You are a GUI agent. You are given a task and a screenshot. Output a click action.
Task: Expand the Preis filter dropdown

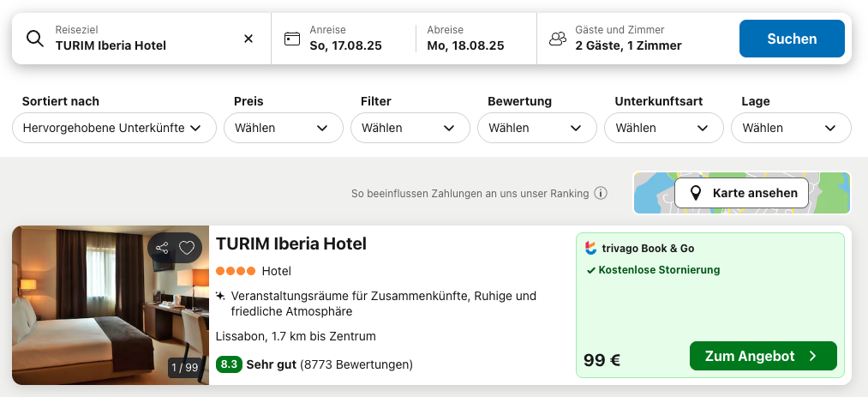[x=284, y=128]
